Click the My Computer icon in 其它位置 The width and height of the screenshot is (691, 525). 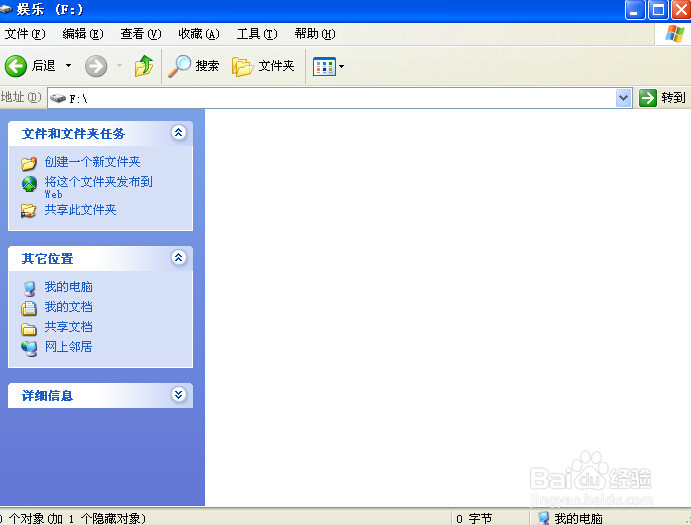30,288
